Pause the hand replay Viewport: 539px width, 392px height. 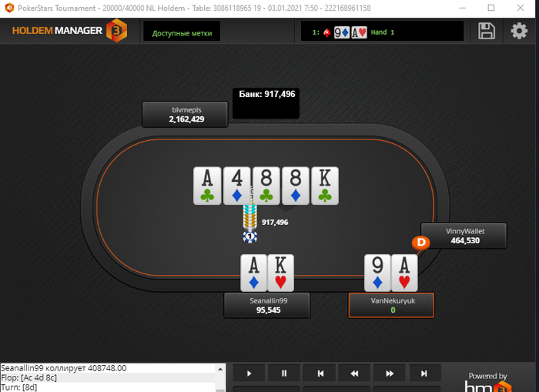coord(284,373)
